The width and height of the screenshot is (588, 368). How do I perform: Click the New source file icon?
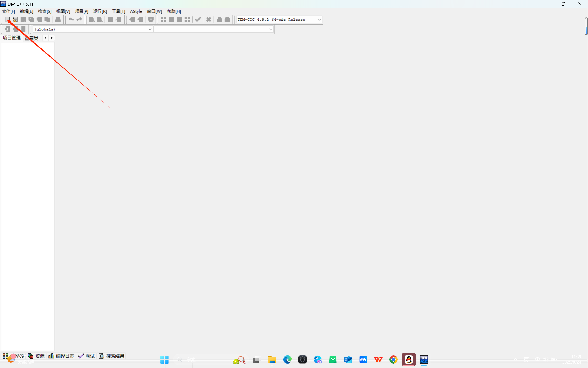click(8, 20)
